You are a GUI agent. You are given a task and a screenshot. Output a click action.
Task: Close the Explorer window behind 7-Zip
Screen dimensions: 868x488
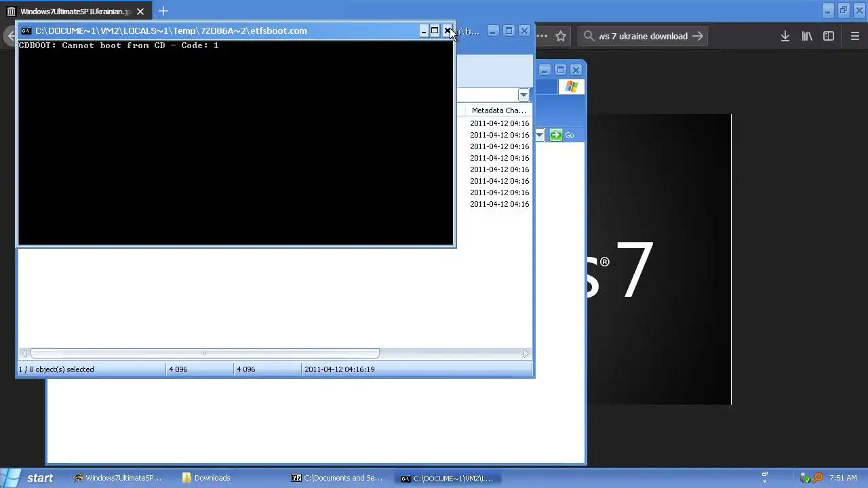point(576,70)
